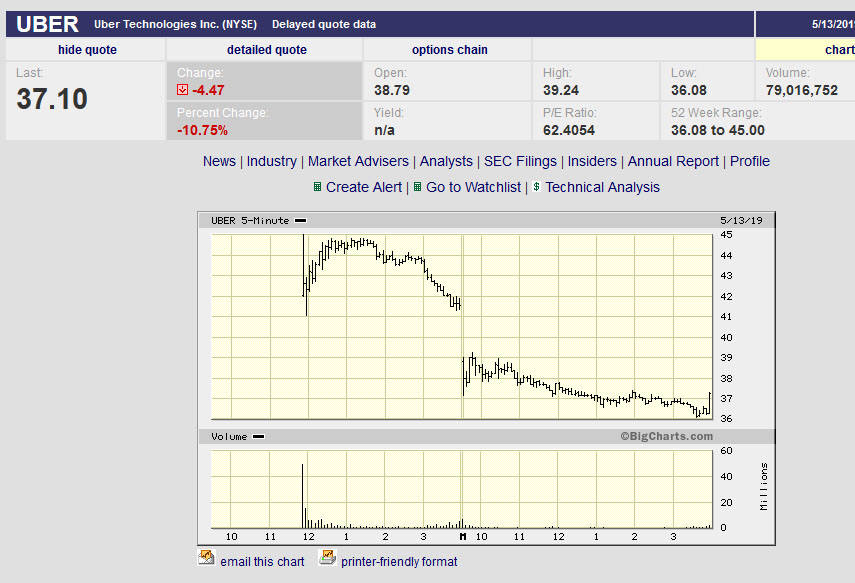Image resolution: width=855 pixels, height=583 pixels.
Task: Click the volume bar chart area
Action: pyautogui.click(x=462, y=489)
